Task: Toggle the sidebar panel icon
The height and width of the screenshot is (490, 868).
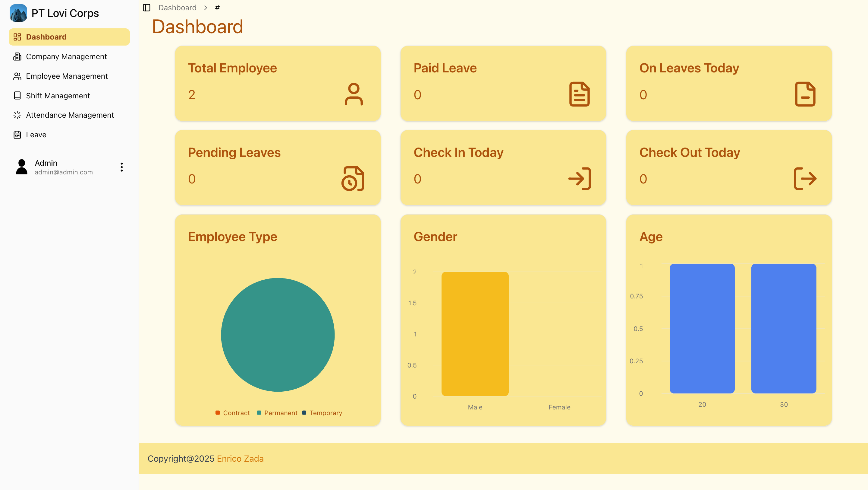Action: pyautogui.click(x=146, y=8)
